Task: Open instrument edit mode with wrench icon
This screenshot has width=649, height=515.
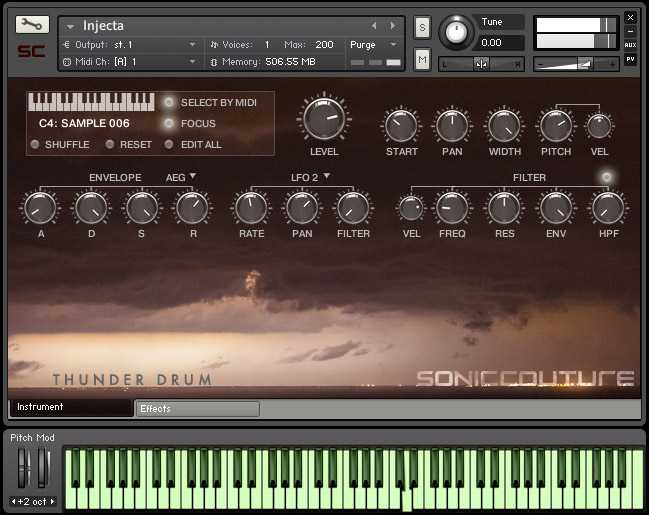Action: (x=32, y=24)
